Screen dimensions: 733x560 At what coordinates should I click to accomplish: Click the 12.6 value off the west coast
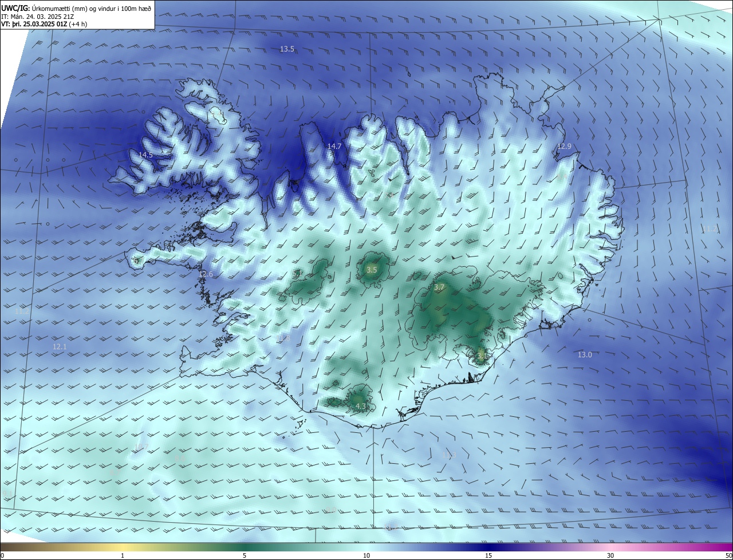(206, 274)
